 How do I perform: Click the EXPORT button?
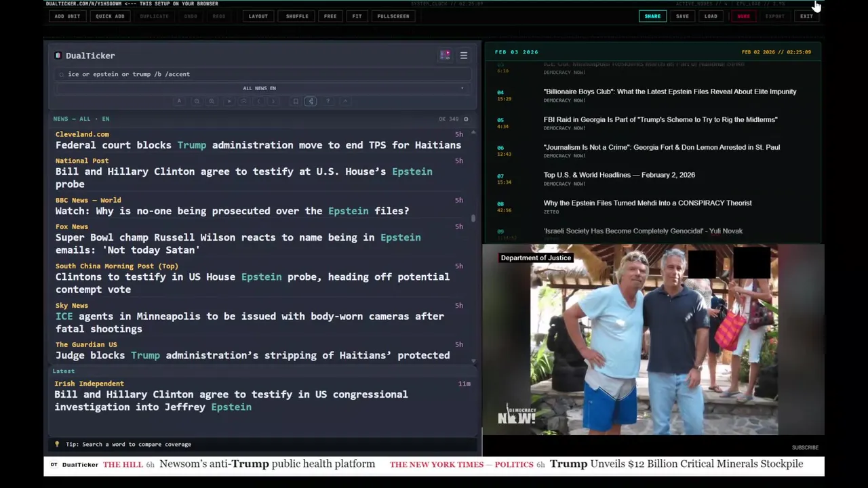coord(774,16)
